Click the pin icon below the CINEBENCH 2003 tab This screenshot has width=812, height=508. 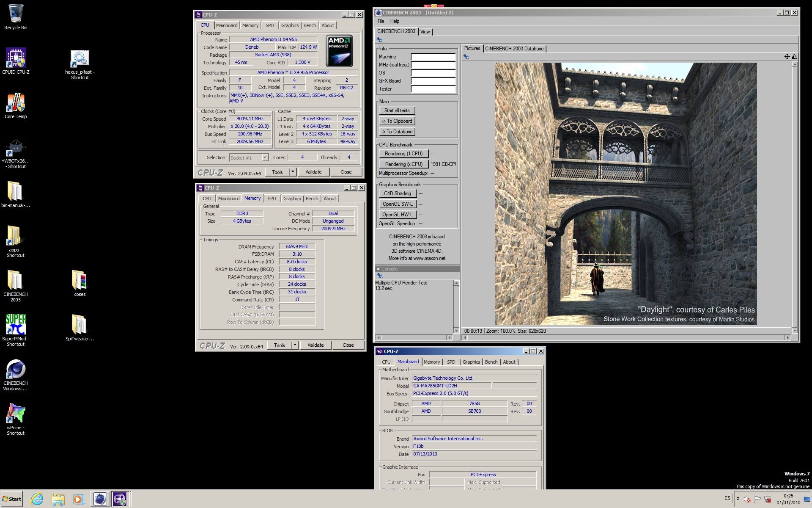tap(379, 40)
